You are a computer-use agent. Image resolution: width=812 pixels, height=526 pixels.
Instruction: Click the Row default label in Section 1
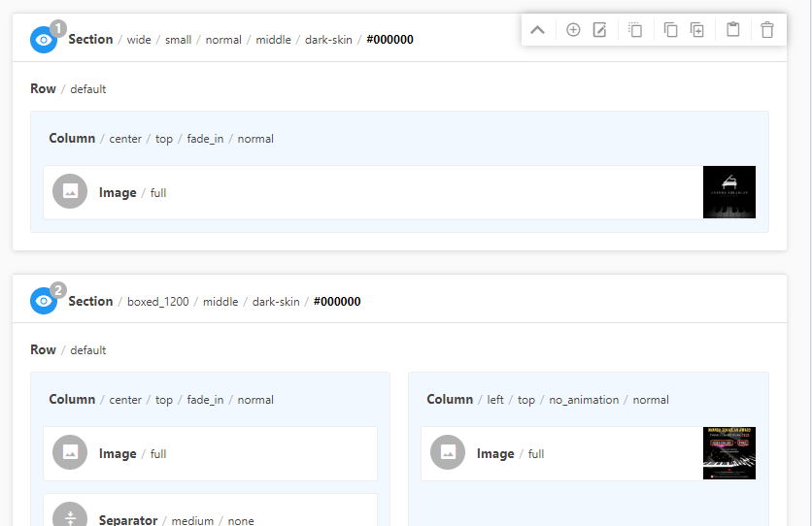[44, 88]
